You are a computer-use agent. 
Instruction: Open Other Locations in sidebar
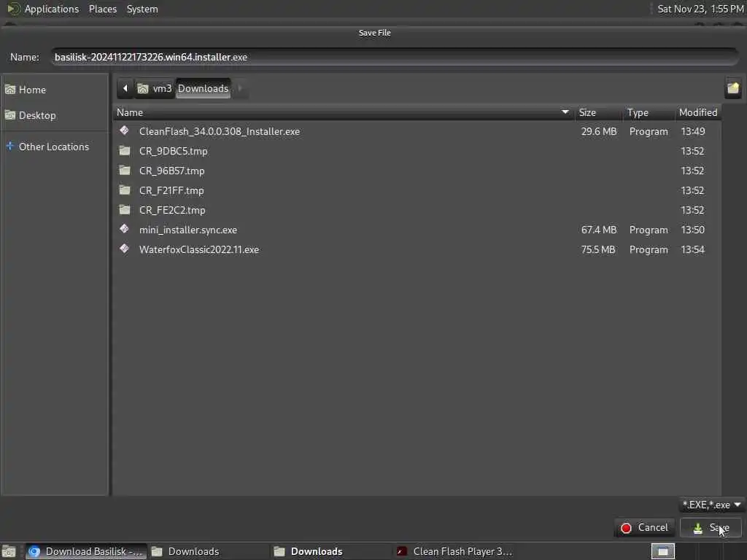(x=54, y=147)
